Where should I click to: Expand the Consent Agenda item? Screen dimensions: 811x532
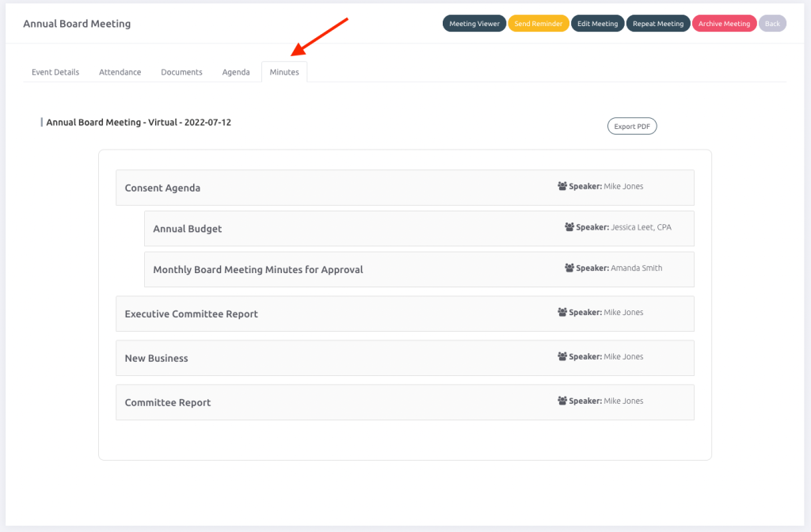coord(162,188)
